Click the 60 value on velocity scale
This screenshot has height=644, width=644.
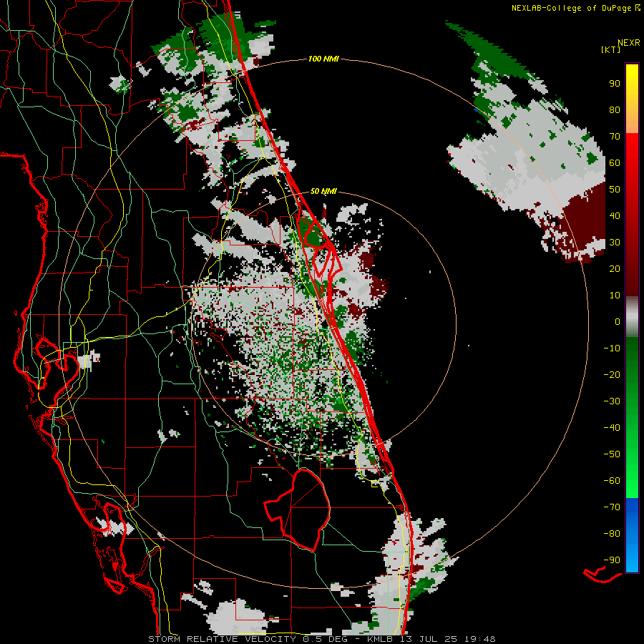coord(615,163)
